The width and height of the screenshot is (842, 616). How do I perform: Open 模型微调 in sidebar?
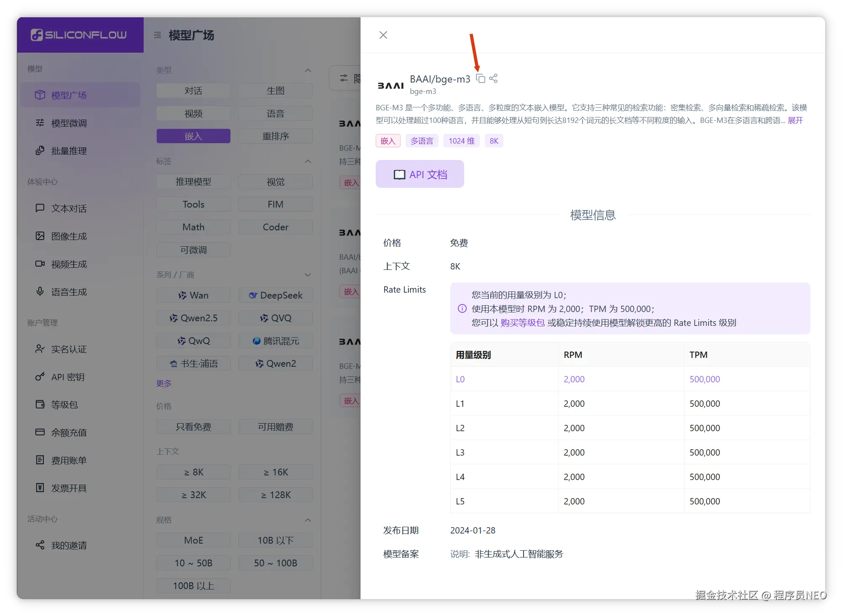(69, 123)
